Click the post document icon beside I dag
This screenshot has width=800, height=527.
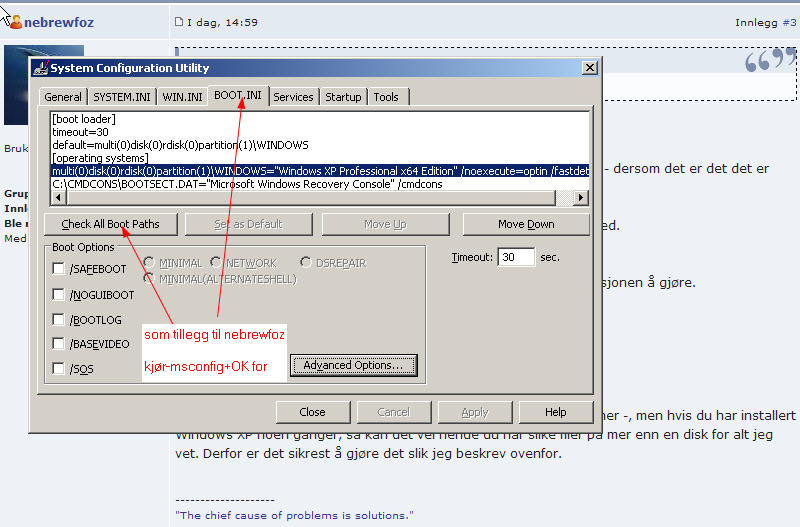click(179, 21)
